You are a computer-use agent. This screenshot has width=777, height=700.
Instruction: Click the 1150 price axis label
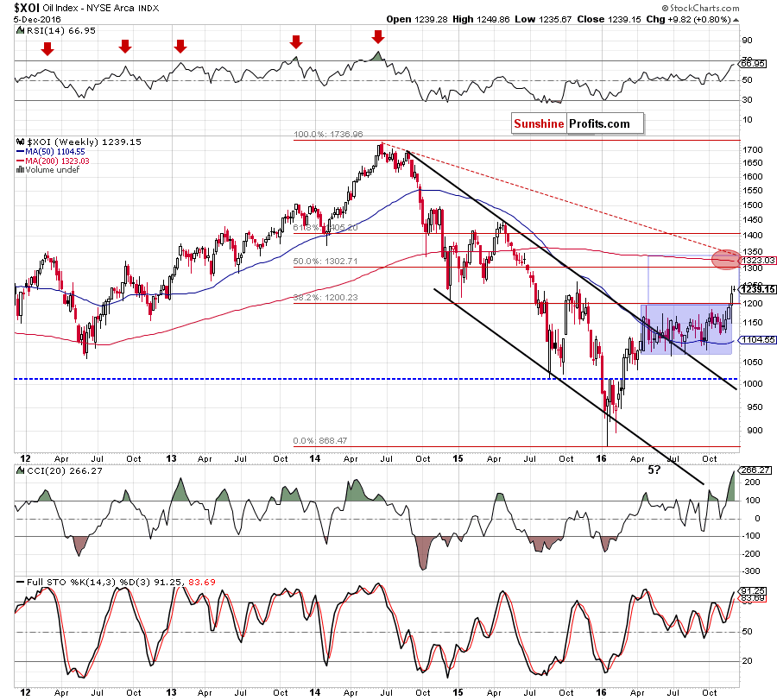pos(753,323)
